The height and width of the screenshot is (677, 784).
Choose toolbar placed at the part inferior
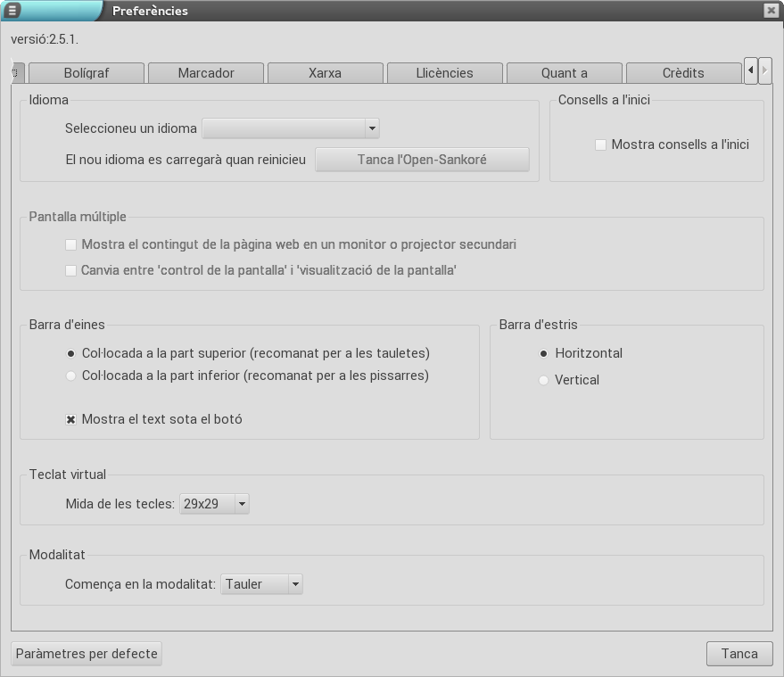pyautogui.click(x=71, y=376)
